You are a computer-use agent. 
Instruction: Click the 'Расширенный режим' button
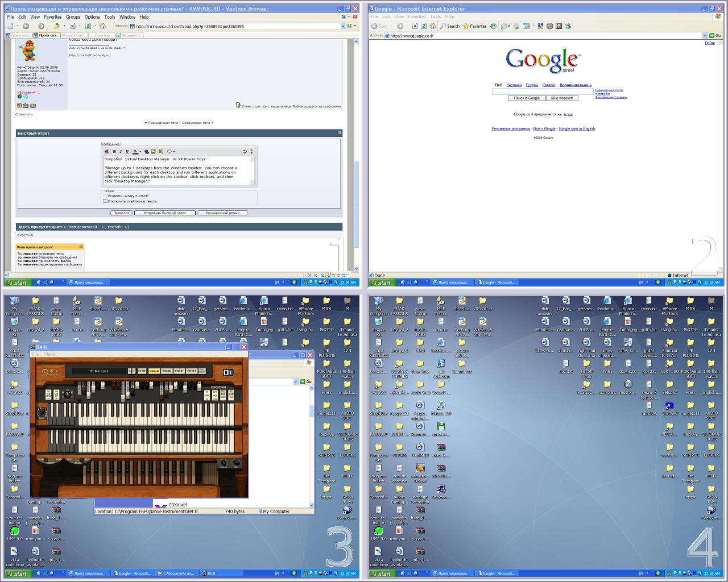(x=222, y=213)
